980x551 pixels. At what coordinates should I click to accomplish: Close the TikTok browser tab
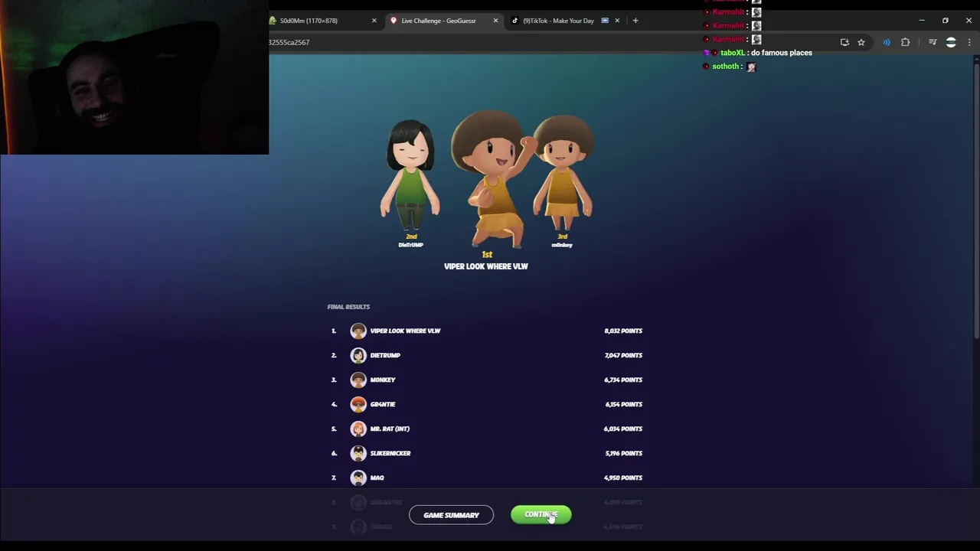coord(617,21)
